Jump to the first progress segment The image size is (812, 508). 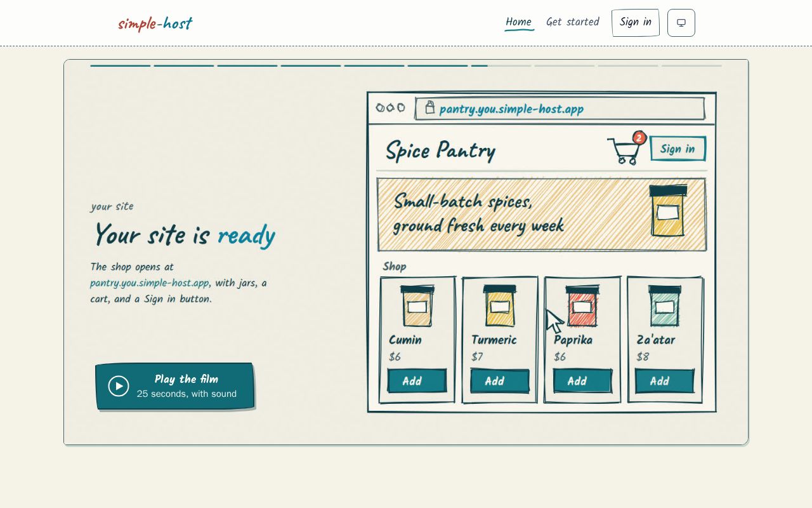click(x=121, y=65)
